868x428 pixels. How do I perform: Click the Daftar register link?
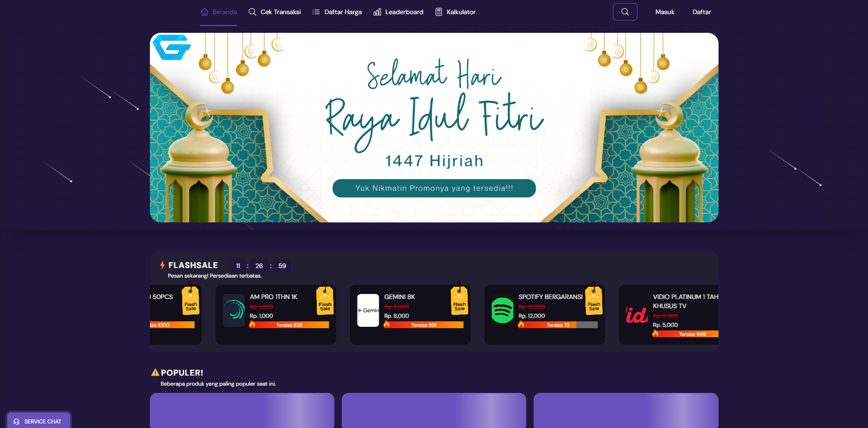tap(701, 12)
